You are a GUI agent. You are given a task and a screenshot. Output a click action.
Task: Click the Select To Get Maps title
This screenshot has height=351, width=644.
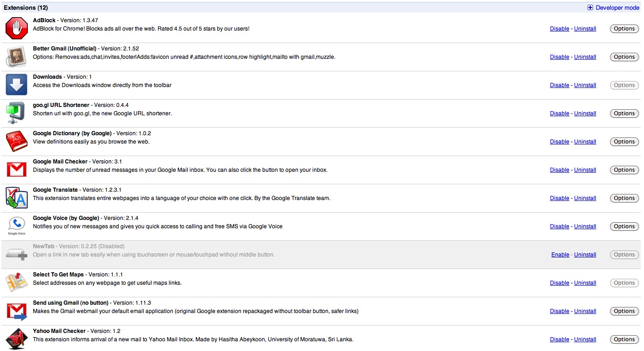[58, 275]
